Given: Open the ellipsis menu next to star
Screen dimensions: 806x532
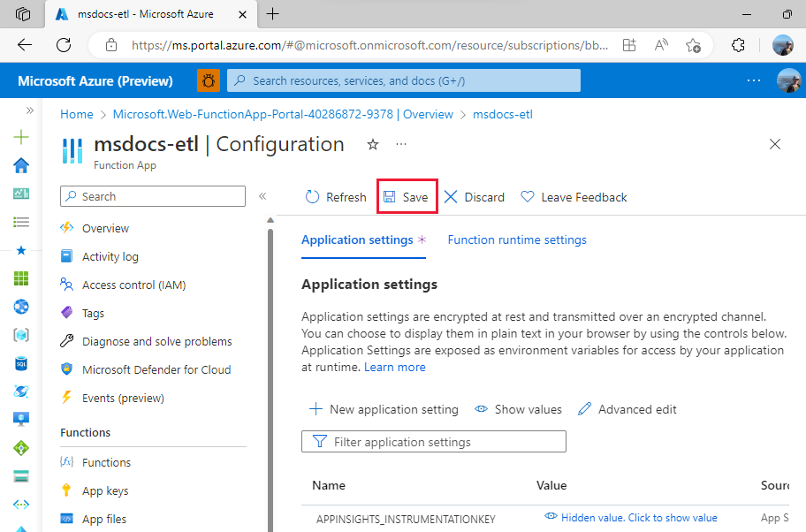Looking at the screenshot, I should 400,144.
